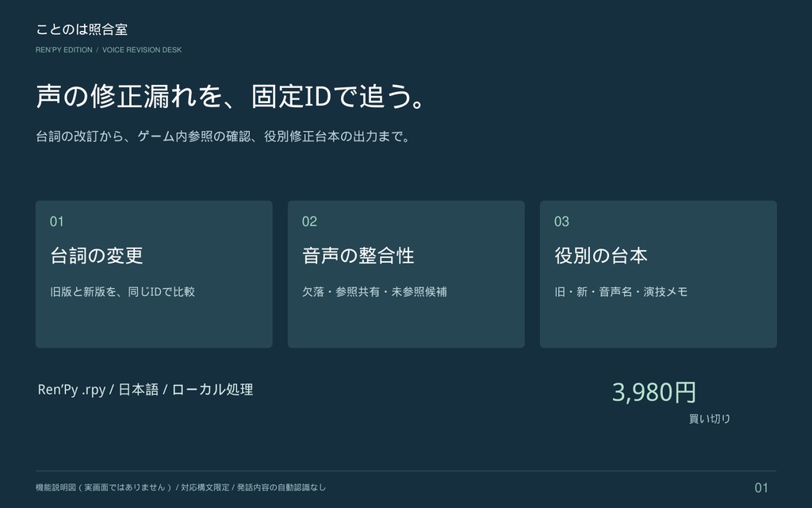812x508 pixels.
Task: Click the ことのは照合室 title text
Action: 82,29
